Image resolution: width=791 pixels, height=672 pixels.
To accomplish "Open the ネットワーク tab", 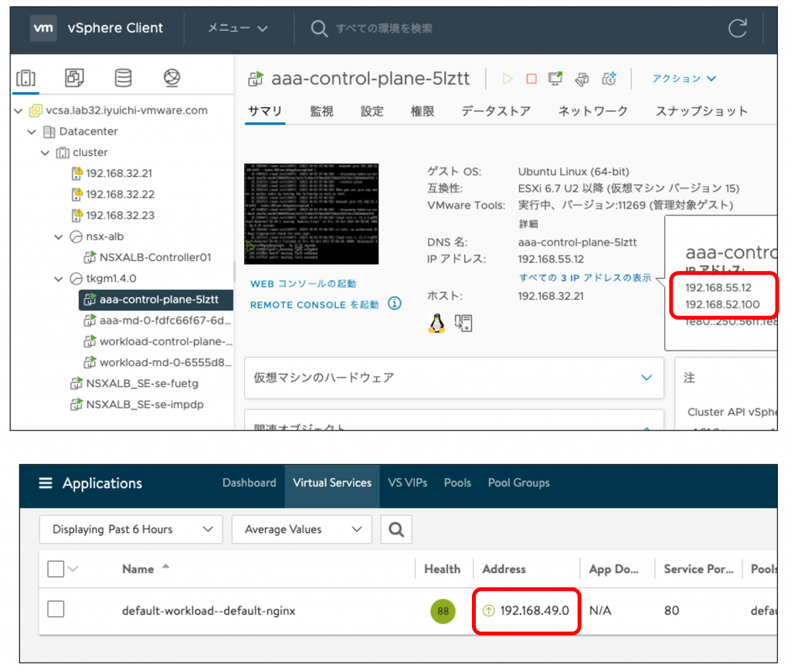I will pyautogui.click(x=592, y=111).
